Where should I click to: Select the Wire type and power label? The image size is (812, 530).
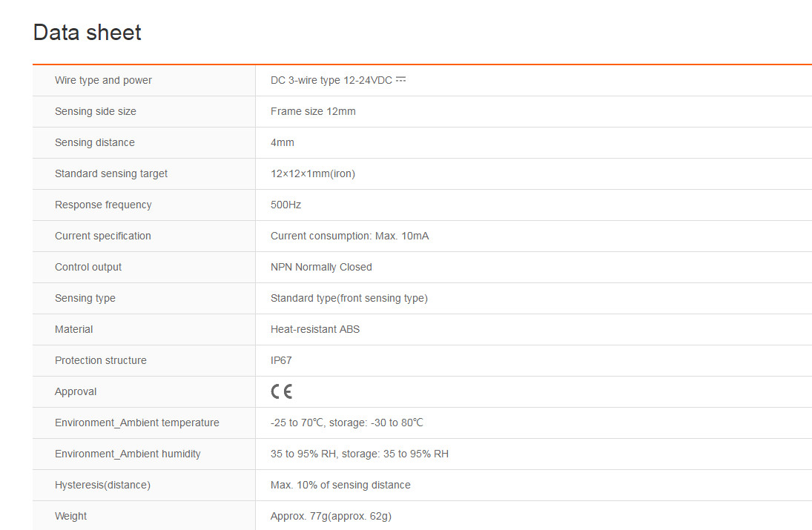coord(103,80)
